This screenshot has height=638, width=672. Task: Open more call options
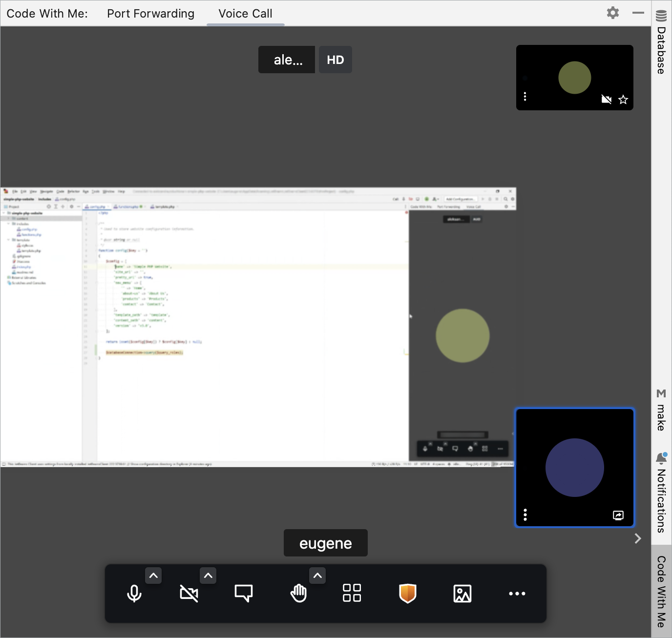click(517, 593)
